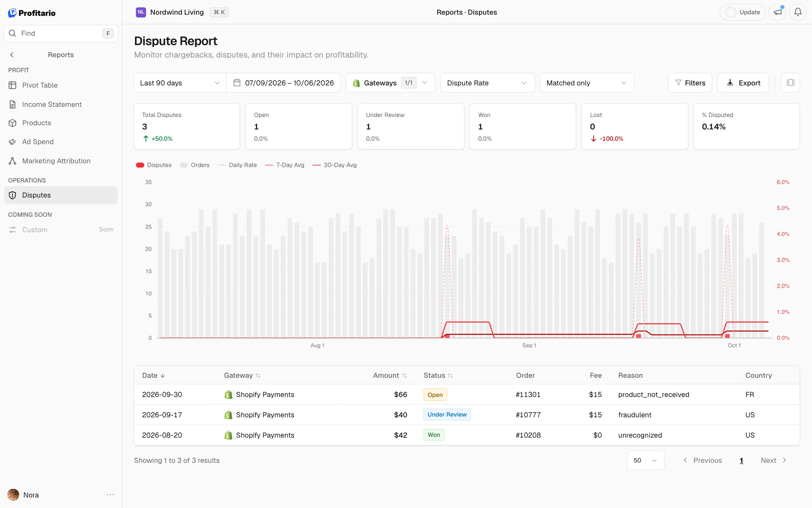Click order number #11301

tap(528, 394)
